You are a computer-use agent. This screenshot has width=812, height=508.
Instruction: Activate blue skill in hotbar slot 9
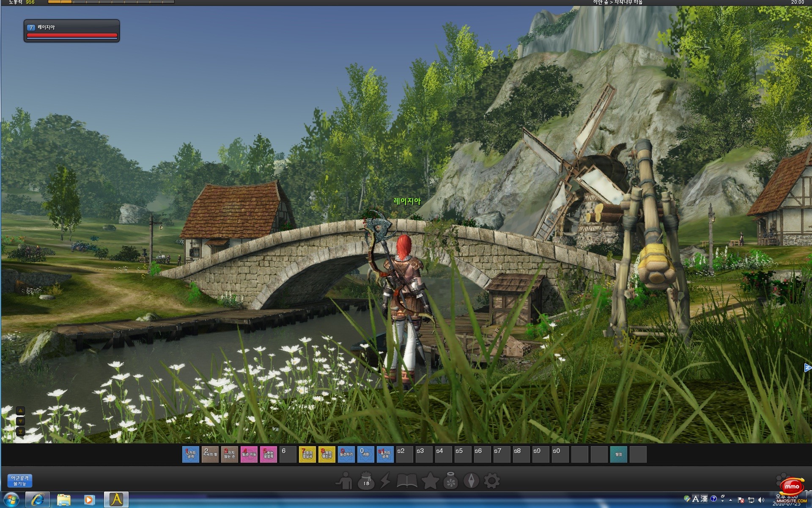(x=346, y=455)
